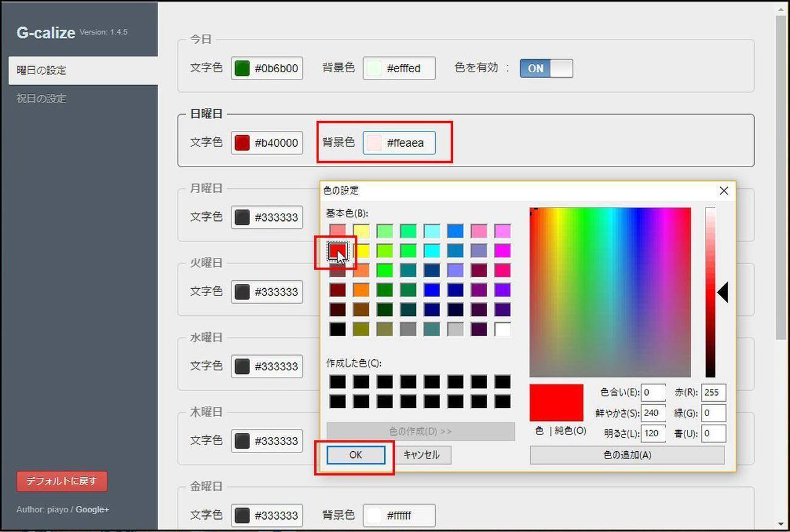Image resolution: width=790 pixels, height=532 pixels.
Task: Select first custom color slot
Action: 337,382
